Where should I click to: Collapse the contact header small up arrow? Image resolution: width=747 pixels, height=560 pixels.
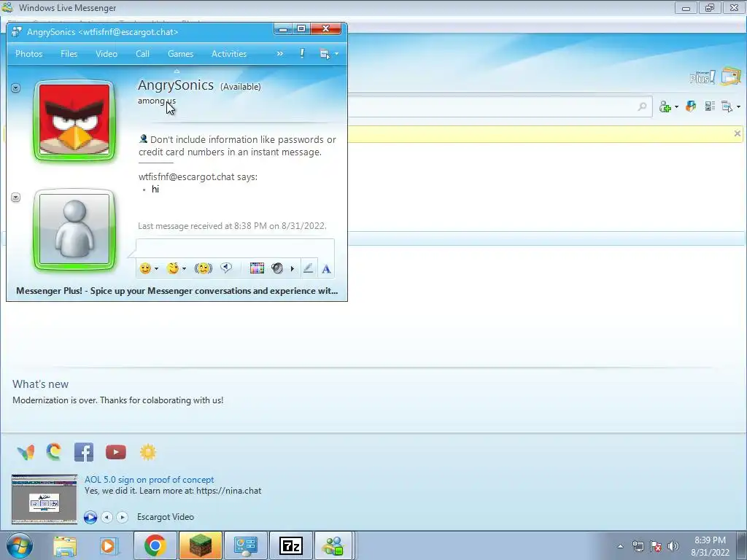click(177, 71)
